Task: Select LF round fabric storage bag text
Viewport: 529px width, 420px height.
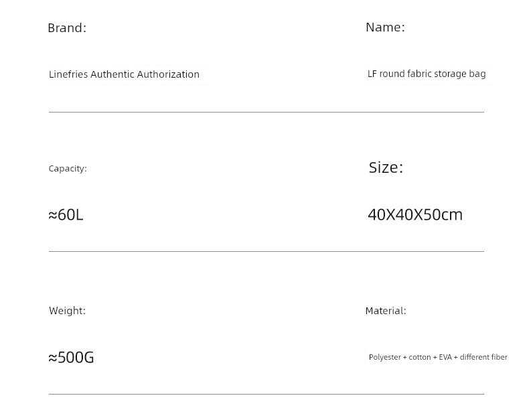Action: 427,74
